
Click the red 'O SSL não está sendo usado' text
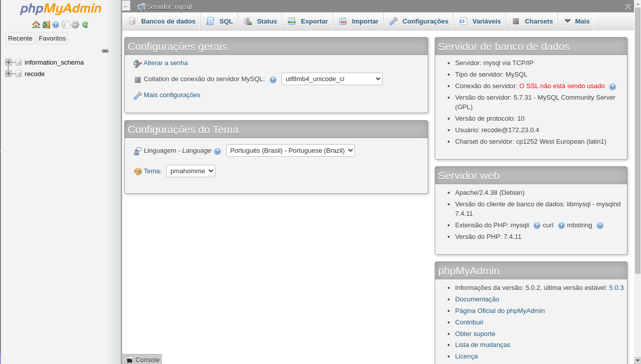point(562,86)
